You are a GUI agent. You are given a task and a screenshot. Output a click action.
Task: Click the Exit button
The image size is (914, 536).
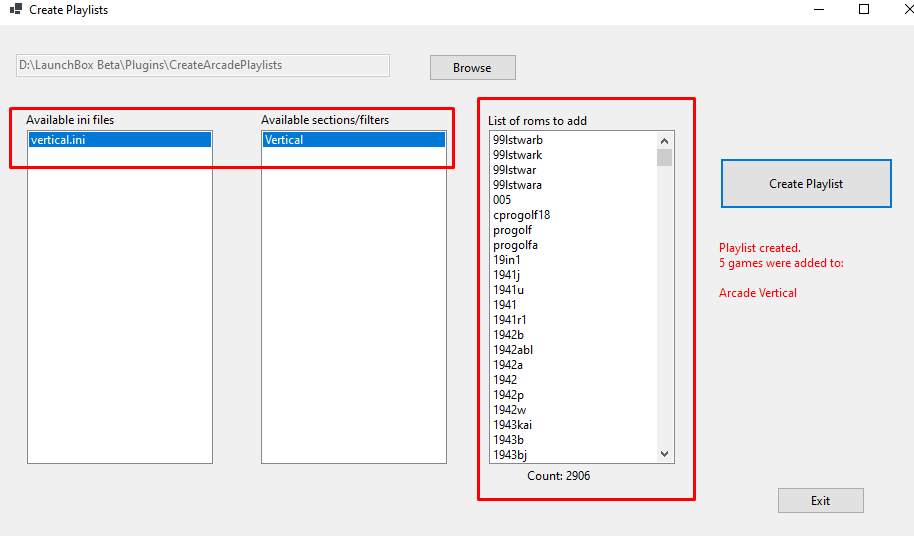pos(821,500)
